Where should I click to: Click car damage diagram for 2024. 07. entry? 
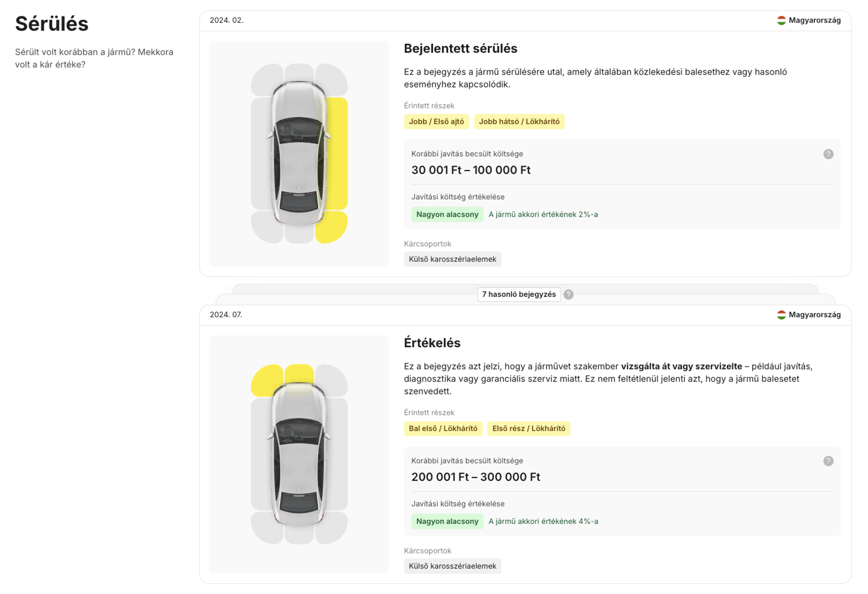pyautogui.click(x=299, y=454)
